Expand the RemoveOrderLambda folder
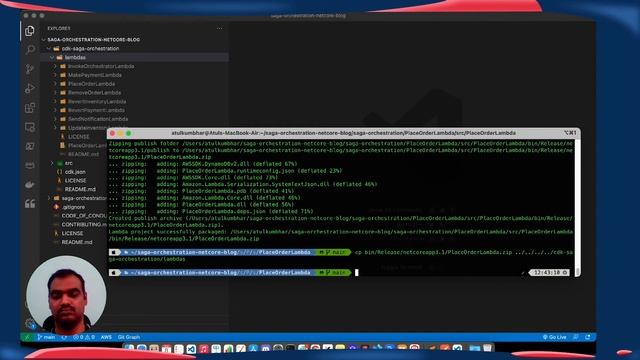The width and height of the screenshot is (640, 360). pyautogui.click(x=56, y=93)
